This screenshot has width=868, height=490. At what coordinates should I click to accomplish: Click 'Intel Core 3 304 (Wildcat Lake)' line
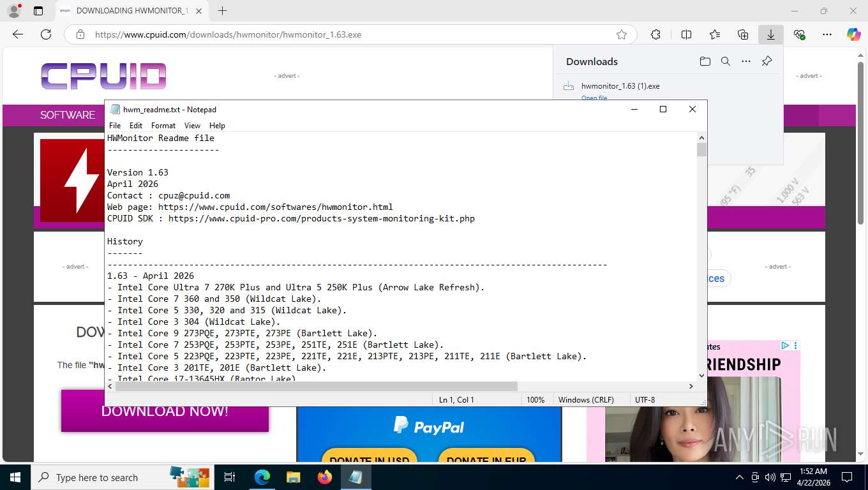(x=194, y=322)
